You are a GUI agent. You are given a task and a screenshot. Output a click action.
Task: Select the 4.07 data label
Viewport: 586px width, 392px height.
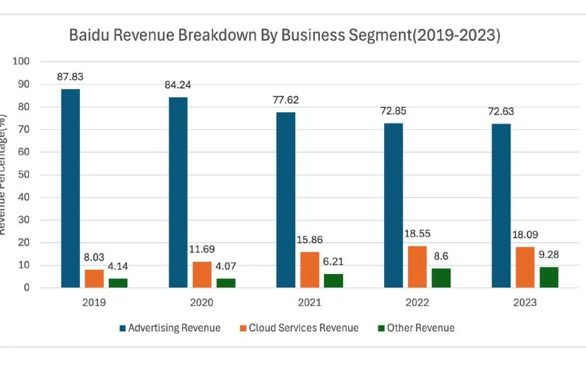pyautogui.click(x=226, y=266)
